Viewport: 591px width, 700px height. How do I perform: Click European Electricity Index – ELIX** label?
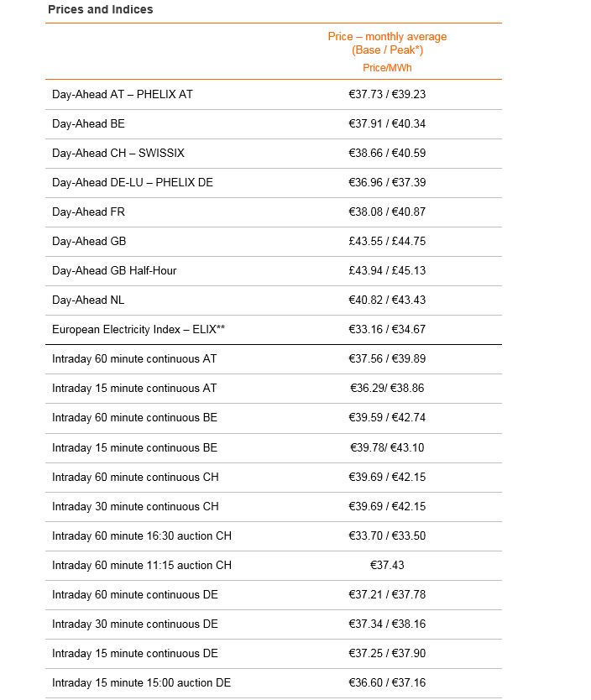[x=139, y=330]
